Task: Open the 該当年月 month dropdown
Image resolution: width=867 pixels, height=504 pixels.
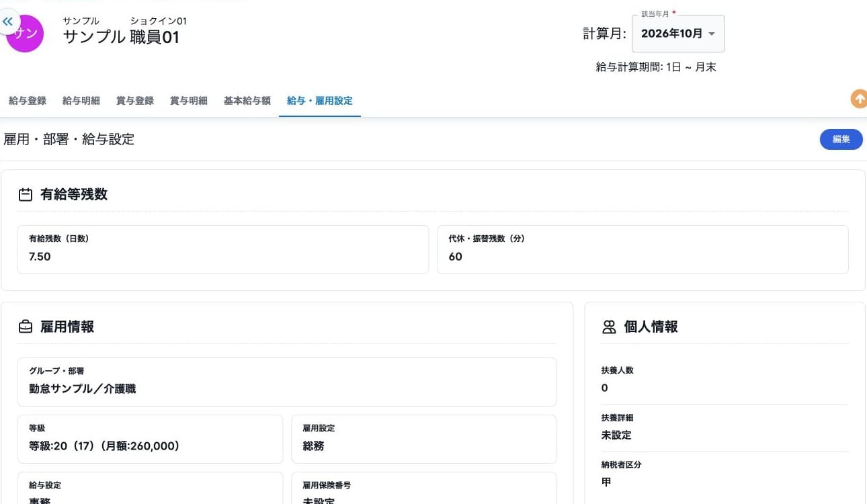Action: [x=678, y=34]
